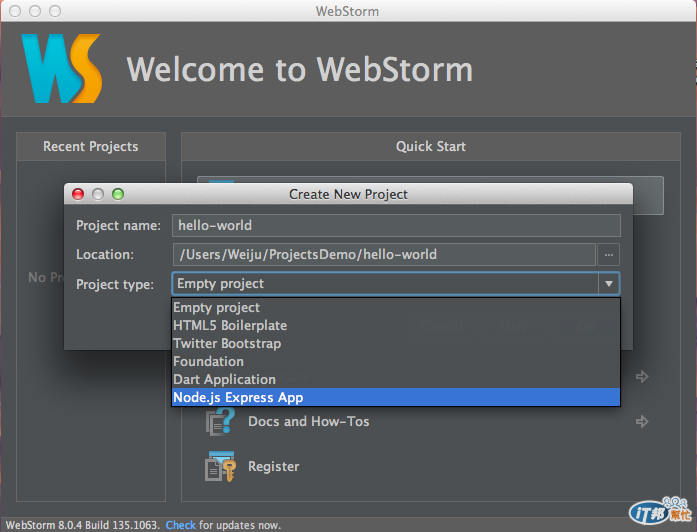Zoom the Create New Project dialog
The image size is (697, 532).
click(118, 194)
